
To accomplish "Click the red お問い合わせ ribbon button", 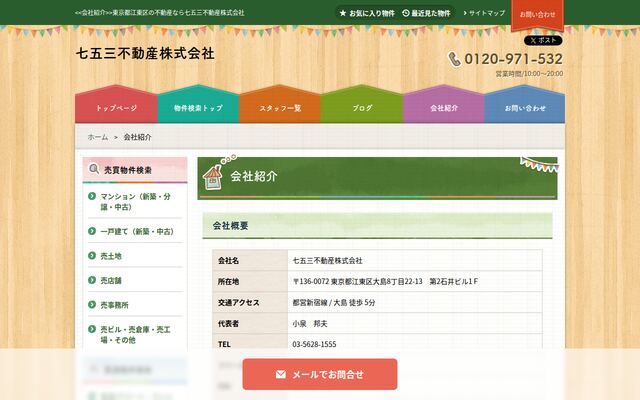I will click(537, 15).
